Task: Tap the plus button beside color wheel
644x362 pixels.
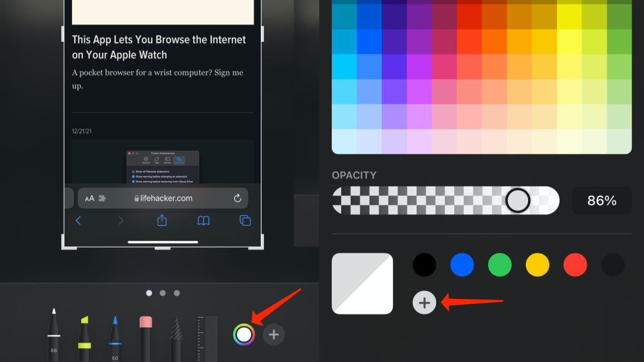Action: (x=274, y=334)
